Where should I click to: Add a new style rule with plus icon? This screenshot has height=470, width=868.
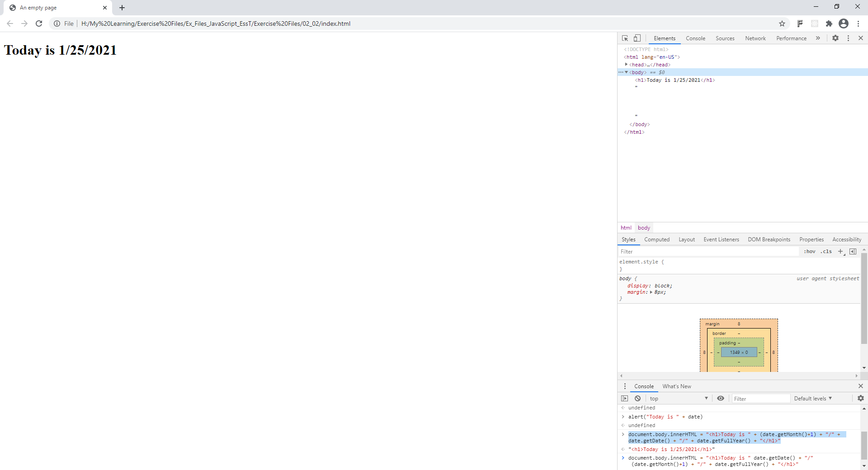click(x=840, y=252)
